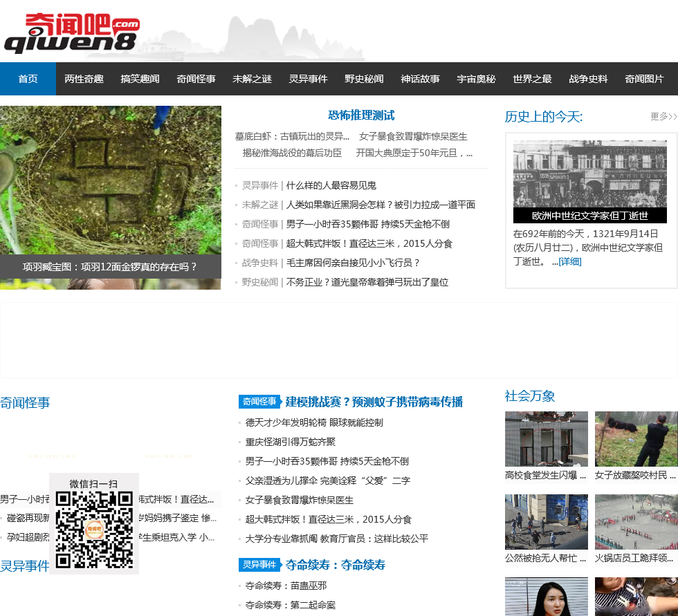Click 战争史料 category label in list
This screenshot has height=616, width=678.
click(x=260, y=263)
